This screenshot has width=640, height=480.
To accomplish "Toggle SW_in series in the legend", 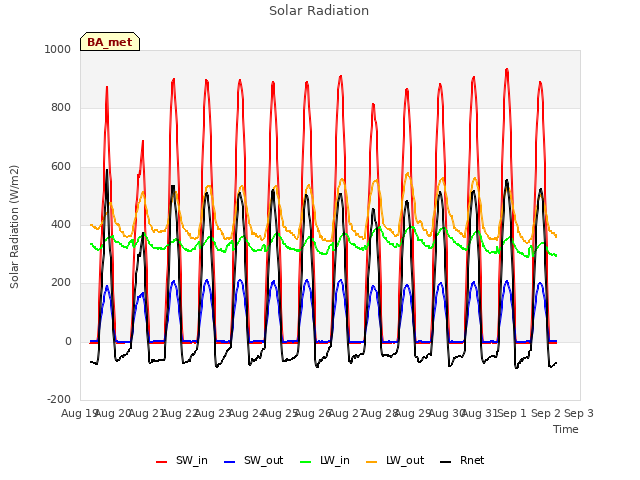I will tap(182, 460).
